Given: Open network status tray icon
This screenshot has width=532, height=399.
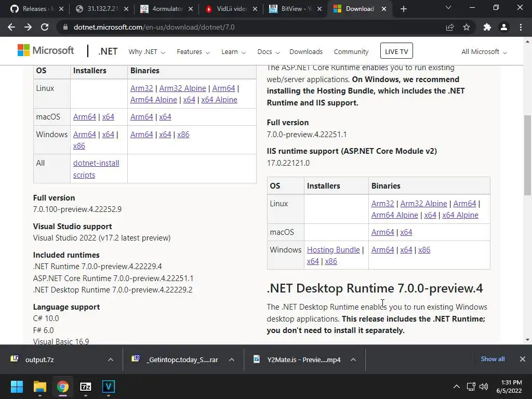Looking at the screenshot, I should (x=471, y=387).
